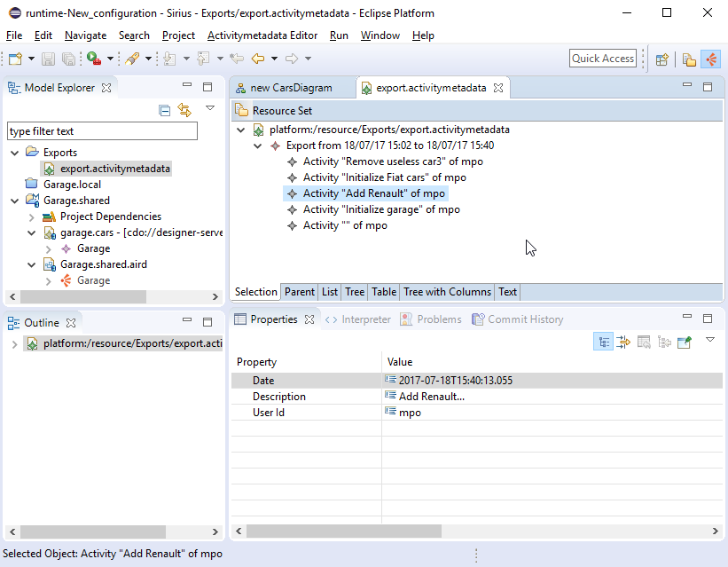Click the Back navigation arrow in toolbar

[x=257, y=59]
